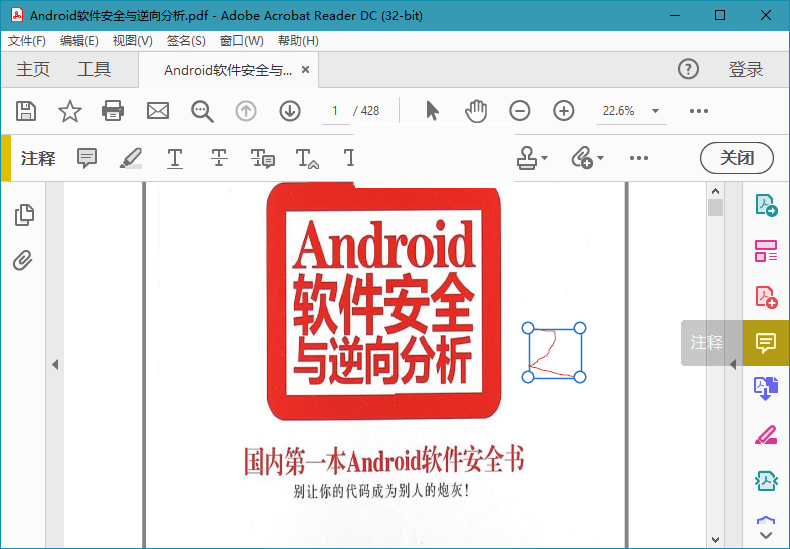Collapse the left navigation pane arrow
The width and height of the screenshot is (790, 549).
[55, 365]
